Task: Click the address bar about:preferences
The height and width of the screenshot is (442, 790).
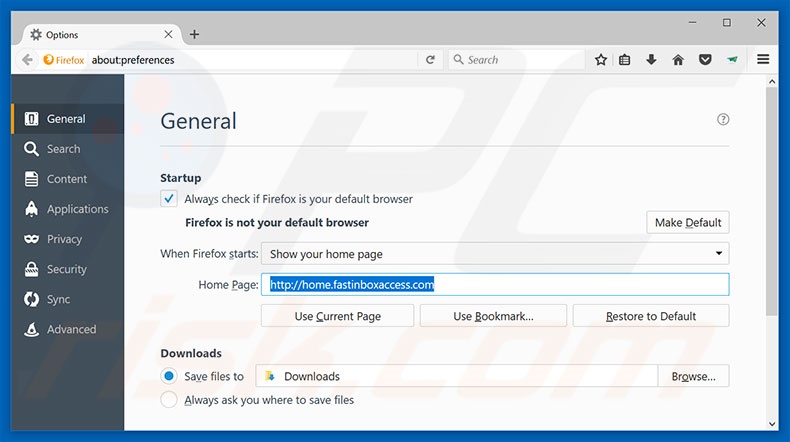Action: 252,60
